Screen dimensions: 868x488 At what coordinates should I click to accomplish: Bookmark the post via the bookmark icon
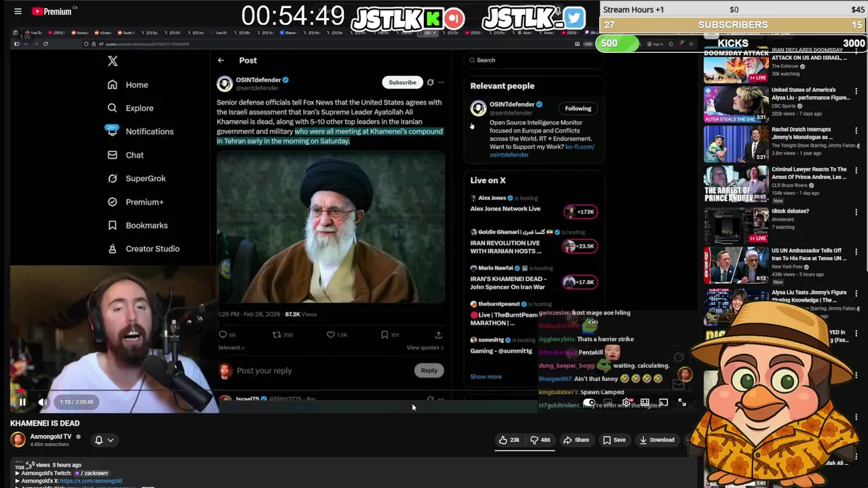(x=384, y=334)
